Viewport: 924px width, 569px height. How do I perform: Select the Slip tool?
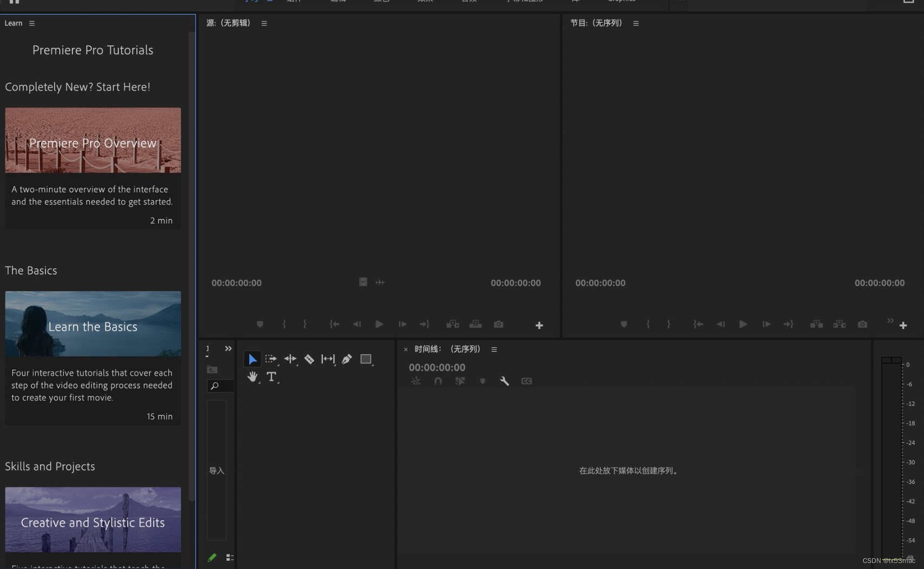(328, 359)
